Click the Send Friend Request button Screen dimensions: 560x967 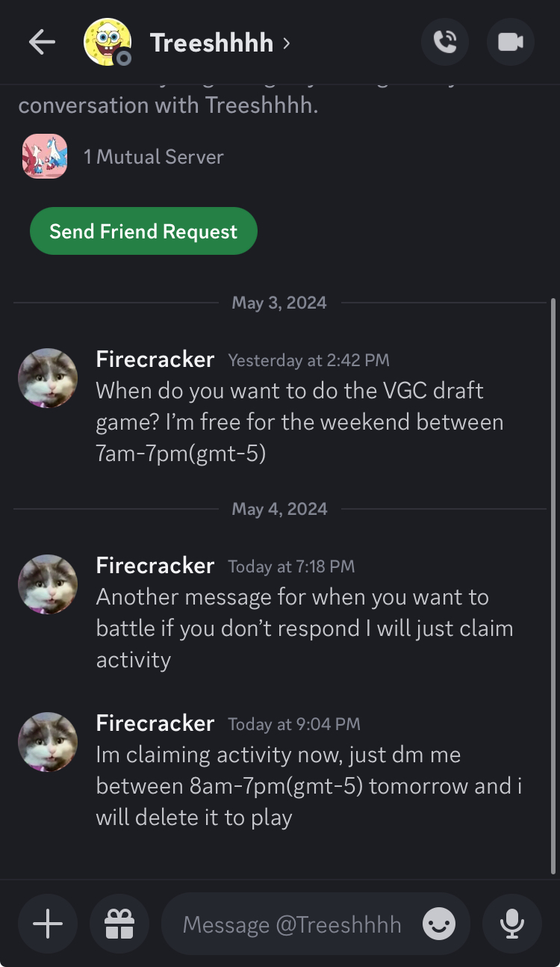point(143,231)
